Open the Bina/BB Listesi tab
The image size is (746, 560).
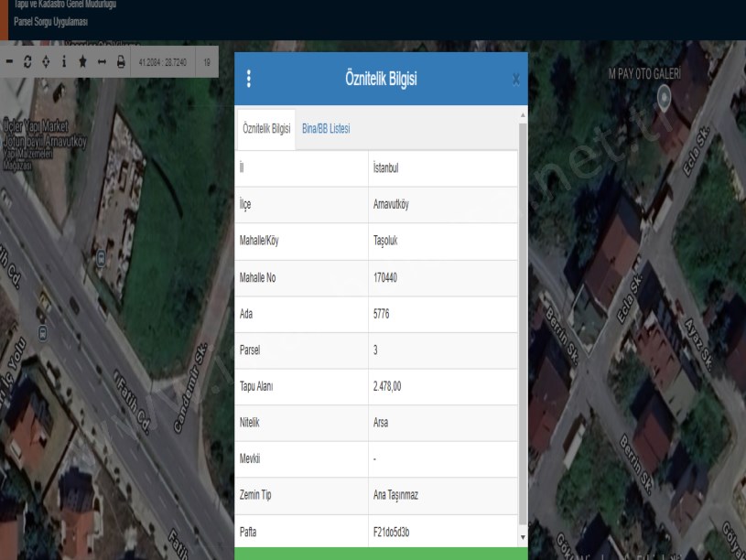(x=326, y=129)
